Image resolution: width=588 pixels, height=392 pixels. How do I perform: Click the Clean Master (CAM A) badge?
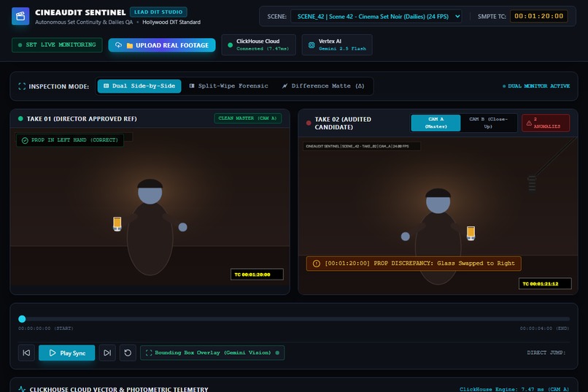pyautogui.click(x=247, y=118)
